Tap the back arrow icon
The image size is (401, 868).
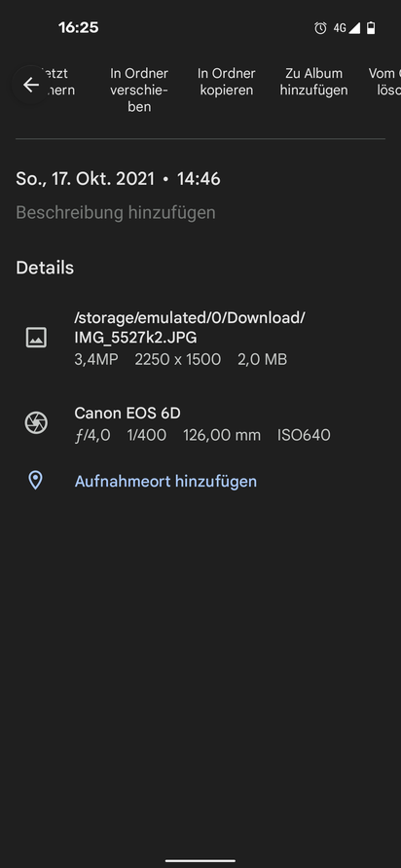coord(31,85)
